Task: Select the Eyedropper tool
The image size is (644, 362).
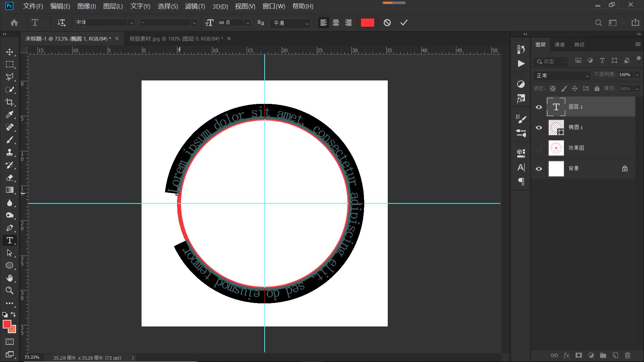Action: 9,115
